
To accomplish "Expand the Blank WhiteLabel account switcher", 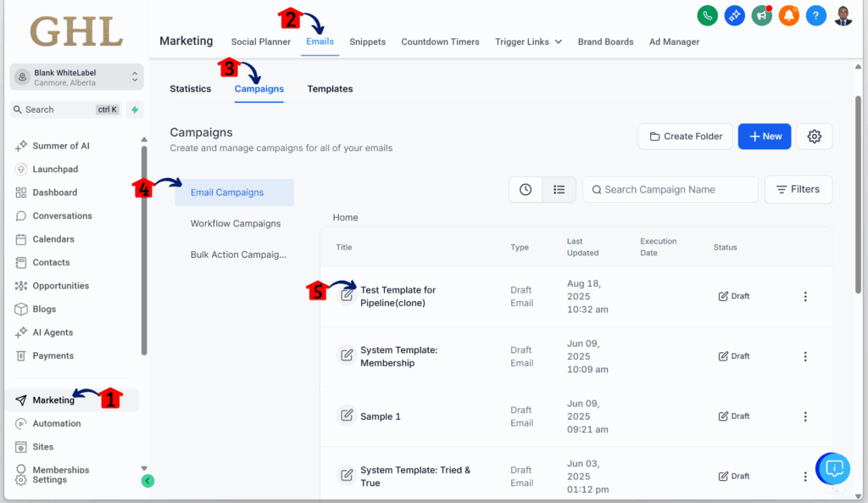I will 76,77.
